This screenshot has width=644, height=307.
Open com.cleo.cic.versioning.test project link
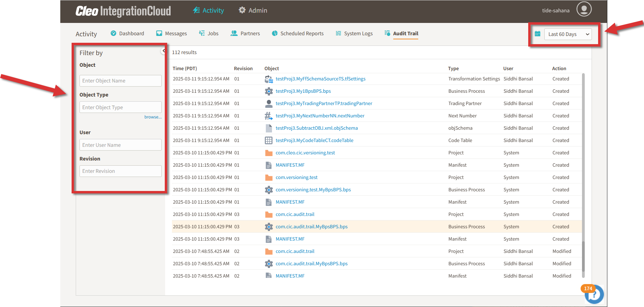point(305,153)
